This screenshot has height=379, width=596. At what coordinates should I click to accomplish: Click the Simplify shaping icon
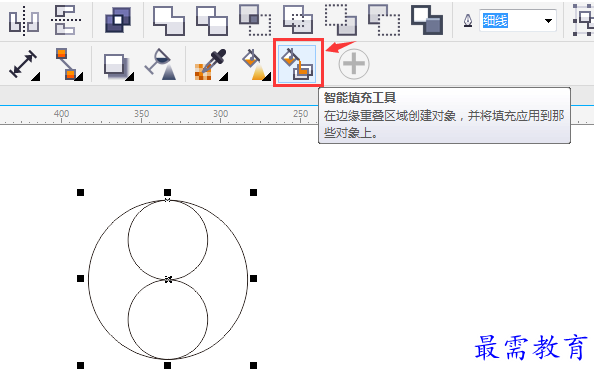pos(298,20)
